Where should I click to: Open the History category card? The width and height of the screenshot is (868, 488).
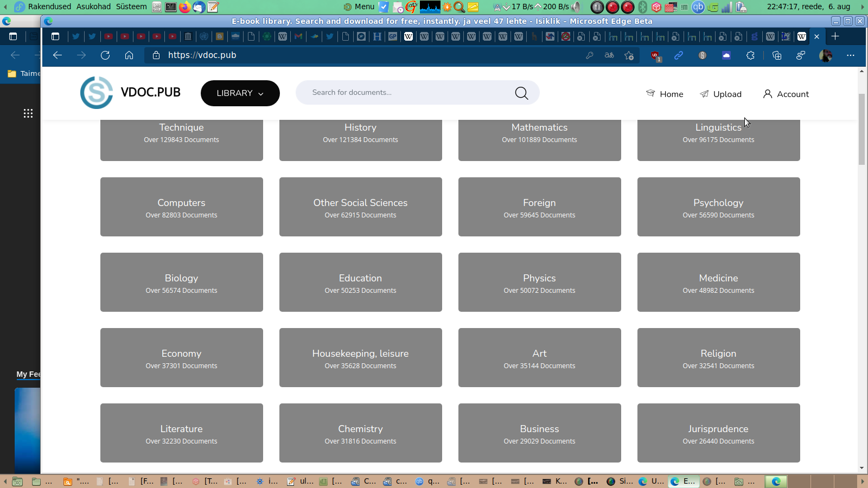click(361, 140)
